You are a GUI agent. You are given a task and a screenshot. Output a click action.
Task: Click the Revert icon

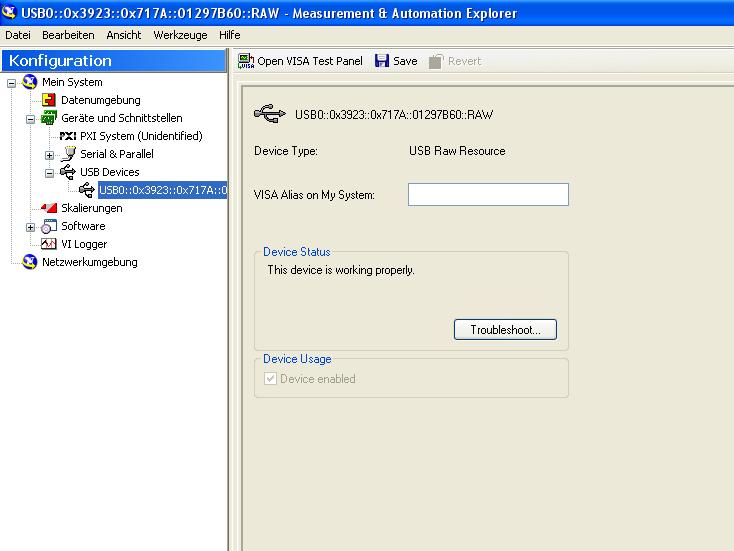coord(436,61)
